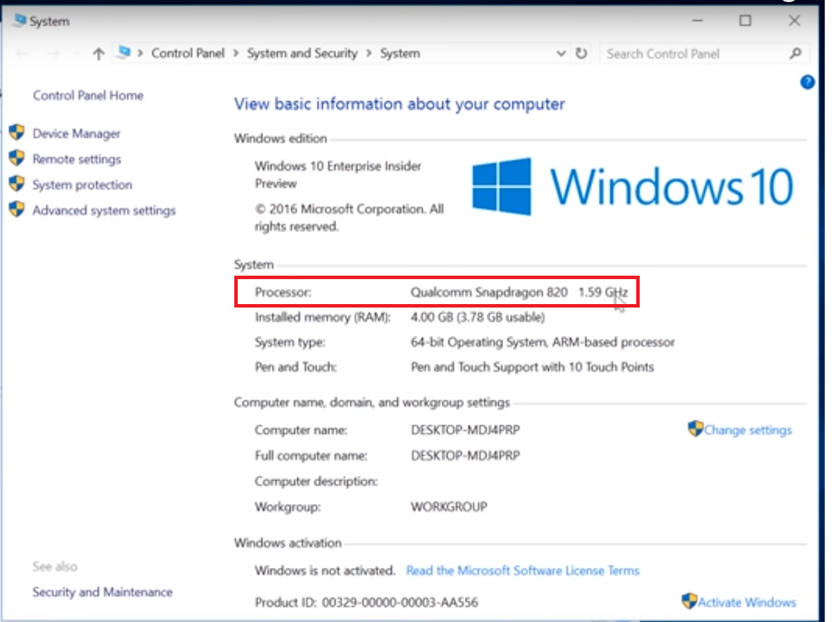Click the Up arrow navigation button
Viewport: 840px width, 622px height.
point(98,54)
